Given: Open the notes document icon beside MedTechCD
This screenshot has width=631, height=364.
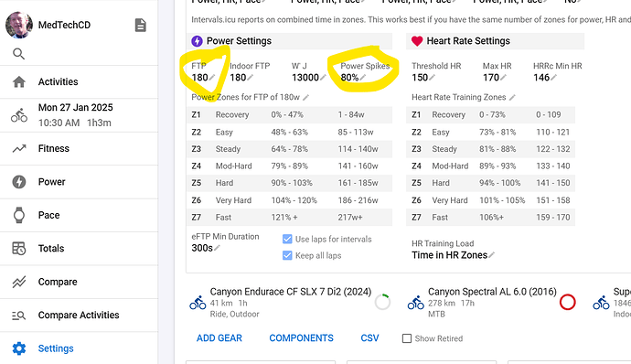Looking at the screenshot, I should click(140, 25).
